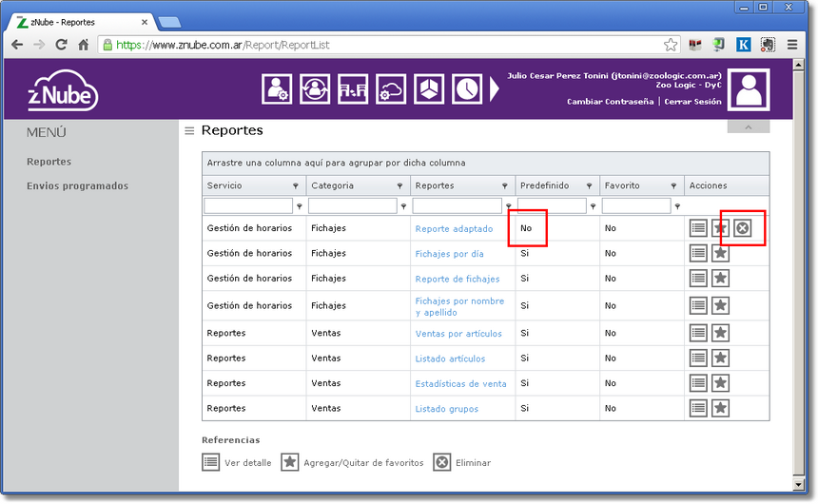Screen dimensions: 818x504
Task: Click the cloud settings header icon
Action: tap(391, 89)
